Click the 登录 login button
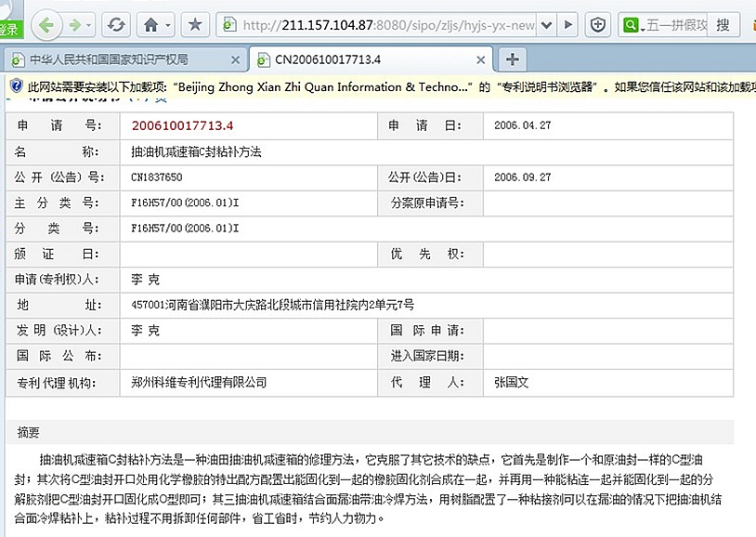 click(x=8, y=29)
